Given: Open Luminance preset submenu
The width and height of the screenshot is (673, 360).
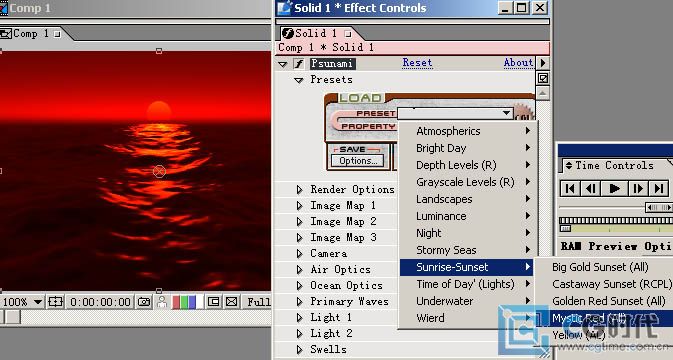Looking at the screenshot, I should 467,216.
